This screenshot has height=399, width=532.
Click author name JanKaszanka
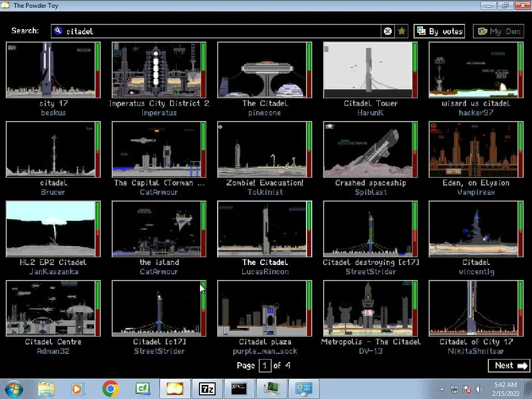(x=54, y=271)
